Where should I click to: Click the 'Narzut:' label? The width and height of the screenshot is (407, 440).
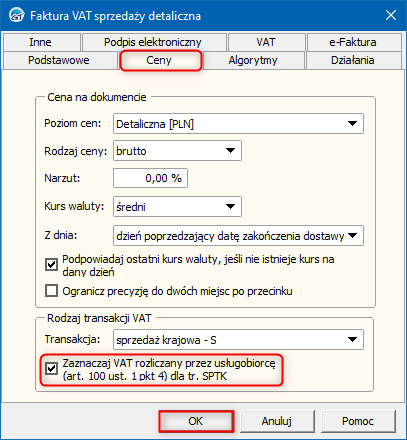point(62,178)
